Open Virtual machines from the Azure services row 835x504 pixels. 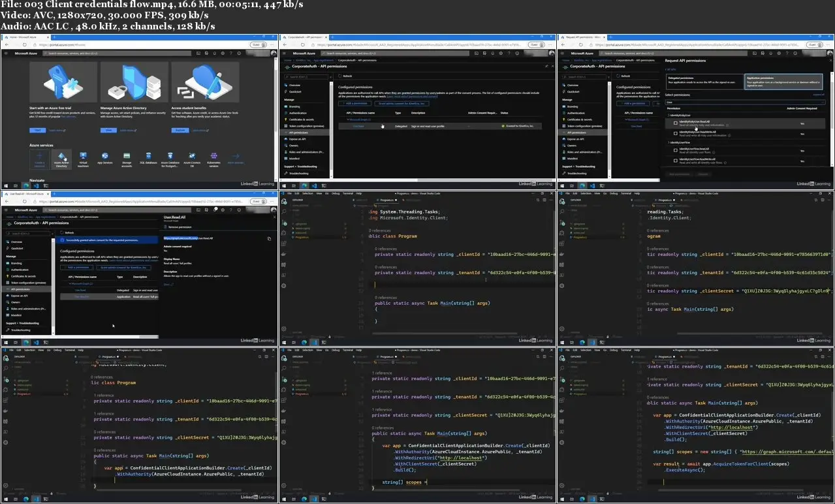(x=83, y=159)
